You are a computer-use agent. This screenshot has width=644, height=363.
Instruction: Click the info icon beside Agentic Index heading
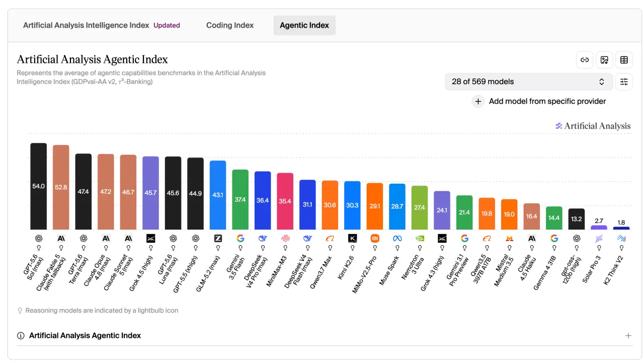[x=21, y=335]
